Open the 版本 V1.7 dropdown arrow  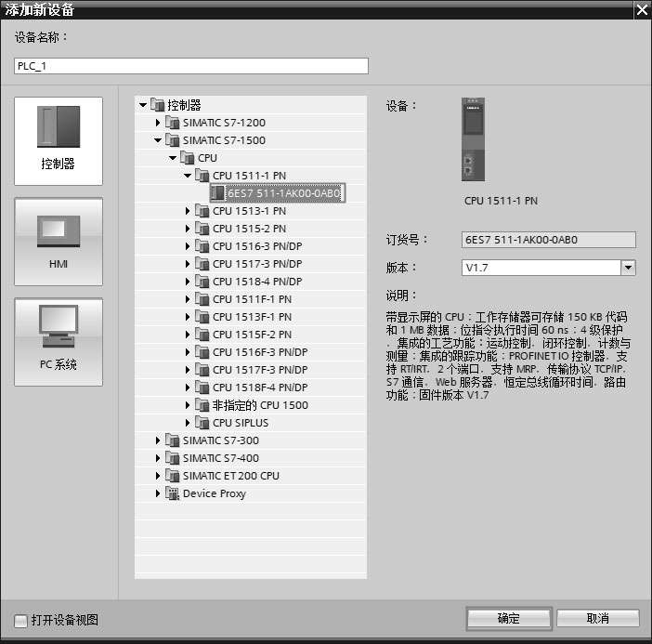(x=628, y=268)
